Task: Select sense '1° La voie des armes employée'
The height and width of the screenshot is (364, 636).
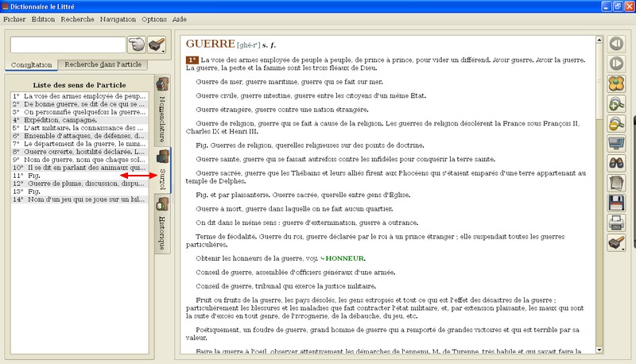Action: coord(79,96)
